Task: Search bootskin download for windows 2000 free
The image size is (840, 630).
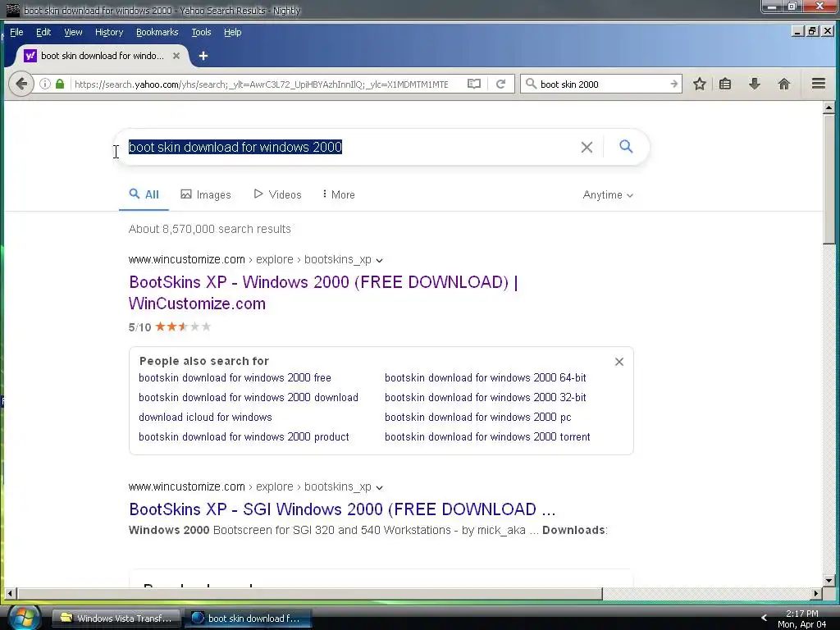Action: pos(235,377)
